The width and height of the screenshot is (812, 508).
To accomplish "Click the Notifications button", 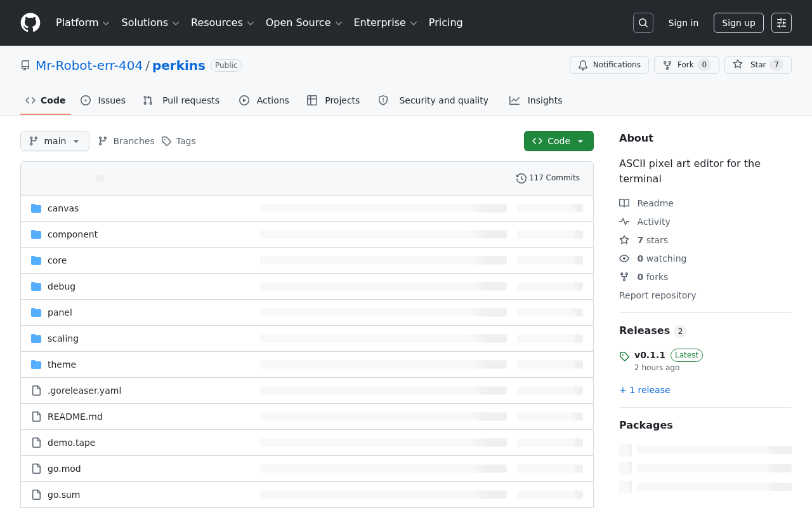I will (x=609, y=65).
